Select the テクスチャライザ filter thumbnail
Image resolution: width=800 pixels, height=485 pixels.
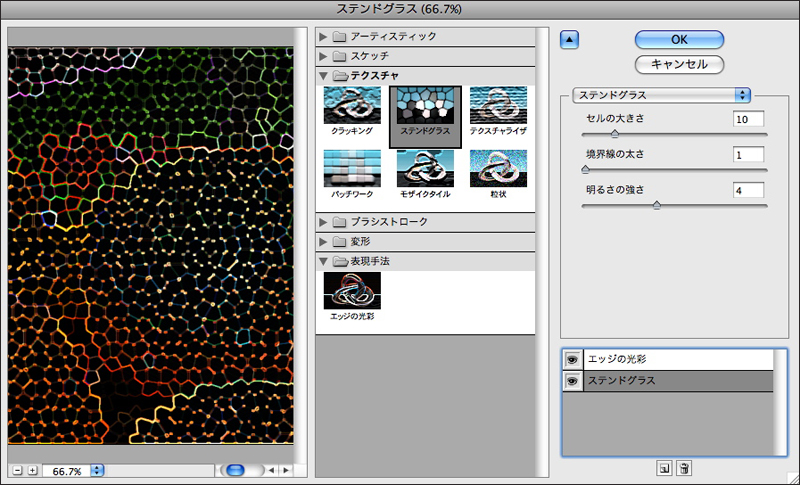498,106
